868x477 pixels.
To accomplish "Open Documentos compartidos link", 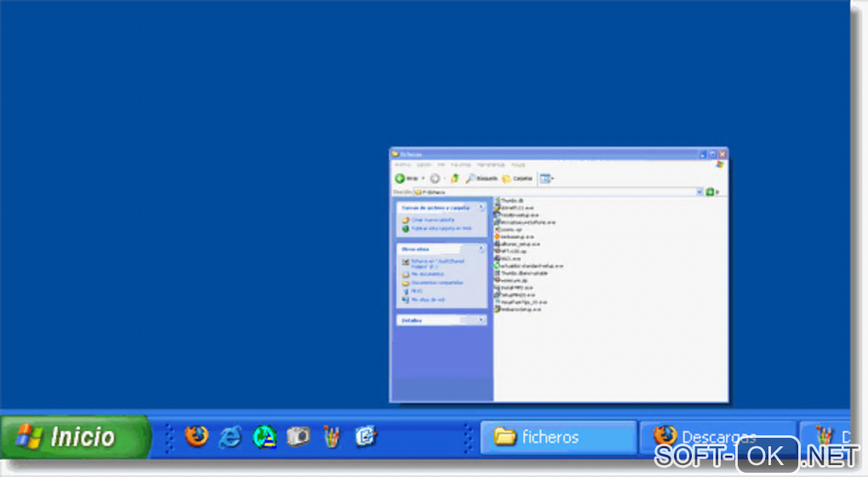I will pyautogui.click(x=437, y=283).
